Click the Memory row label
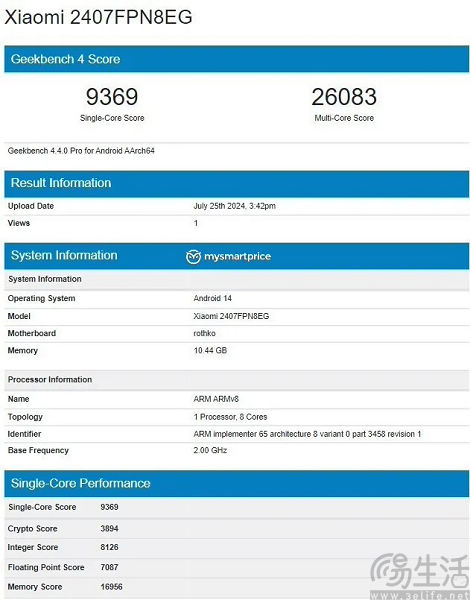This screenshot has height=600, width=470. 23,351
